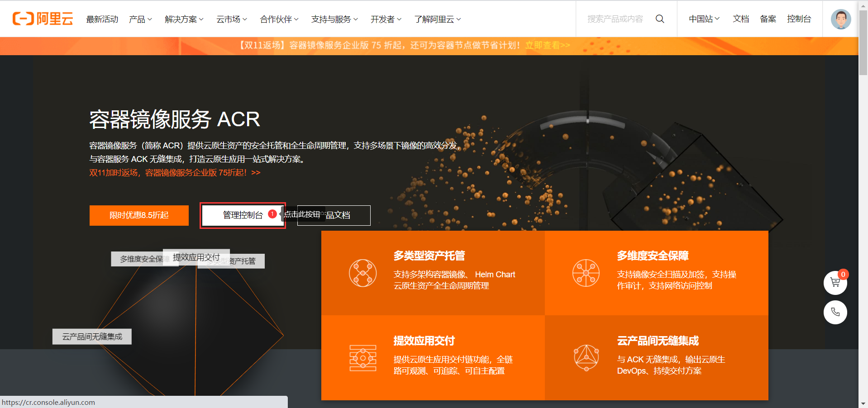The image size is (868, 408).
Task: Click the phone contact floating icon
Action: [835, 312]
